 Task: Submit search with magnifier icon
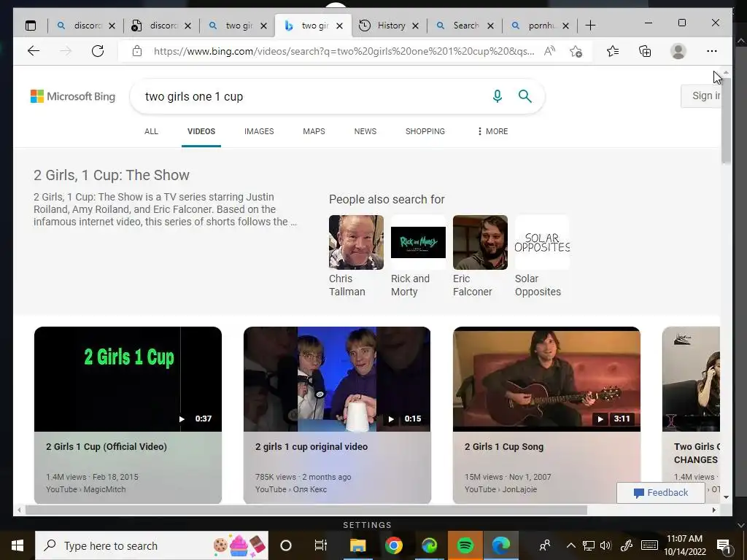525,96
